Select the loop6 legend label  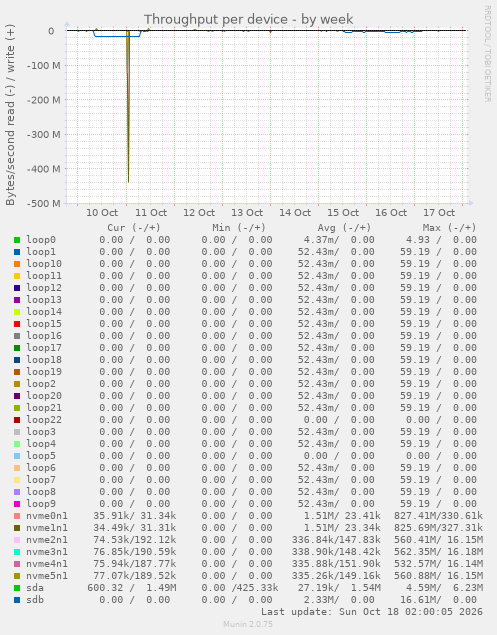point(41,468)
